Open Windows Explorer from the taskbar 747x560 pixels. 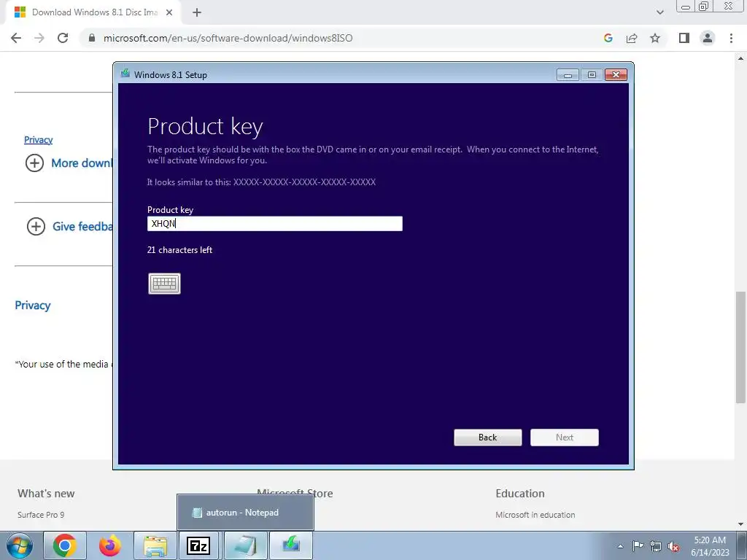pos(155,545)
